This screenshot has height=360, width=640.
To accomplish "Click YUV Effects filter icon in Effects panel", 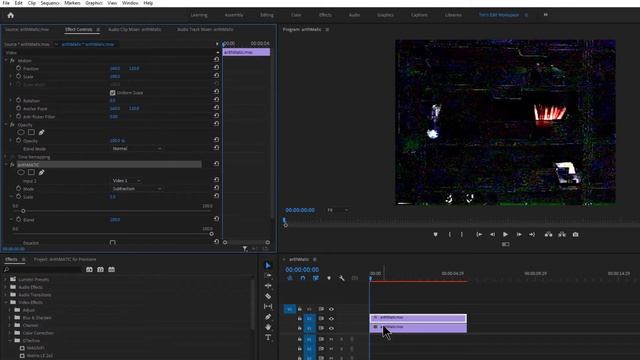I will tap(111, 269).
